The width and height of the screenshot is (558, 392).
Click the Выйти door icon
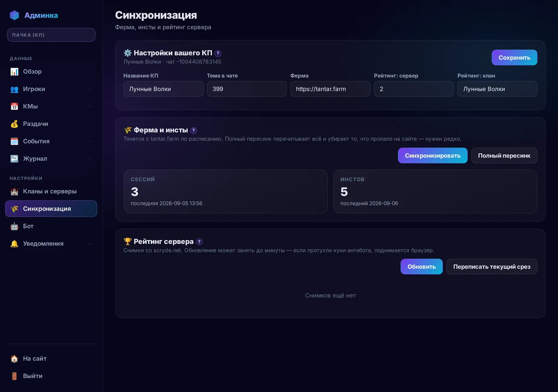pos(14,376)
